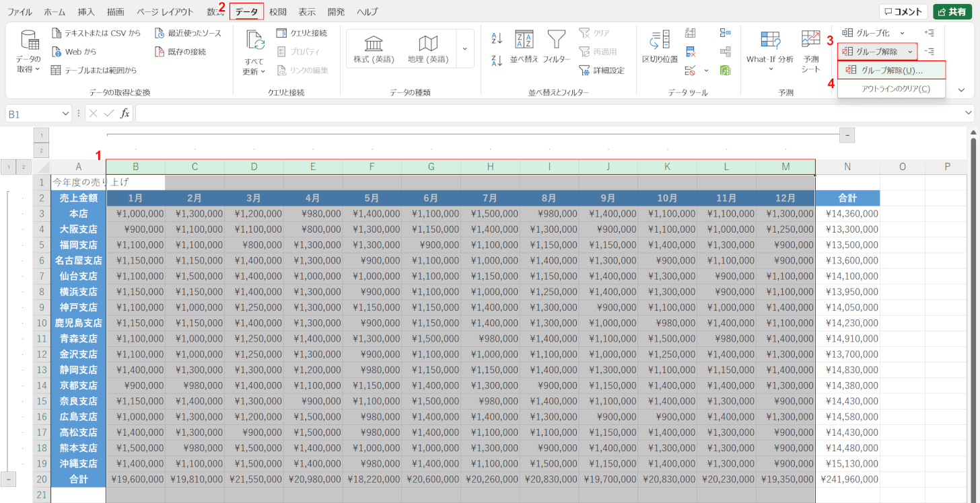This screenshot has width=980, height=503.
Task: Expand the data types gallery
Action: pyautogui.click(x=464, y=49)
